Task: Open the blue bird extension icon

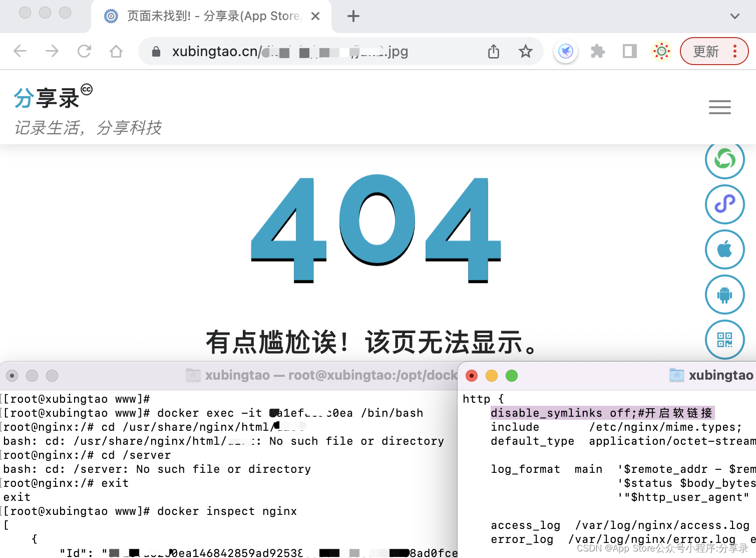Action: click(566, 51)
